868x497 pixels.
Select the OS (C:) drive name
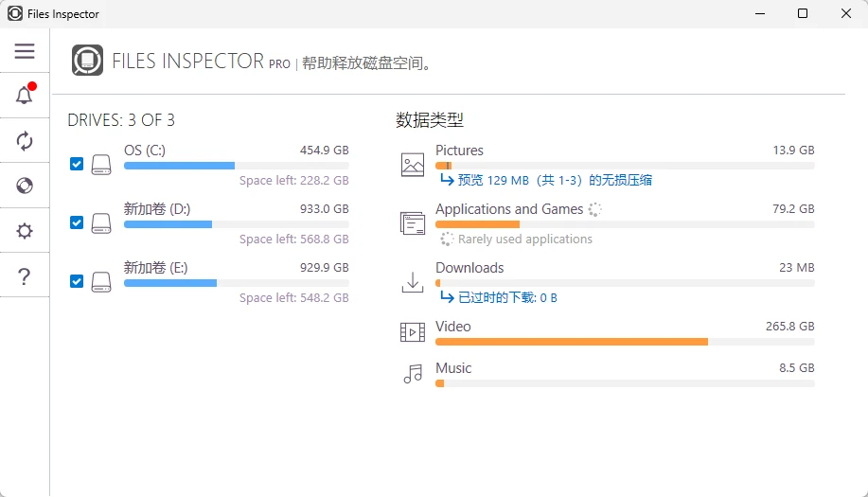point(145,151)
